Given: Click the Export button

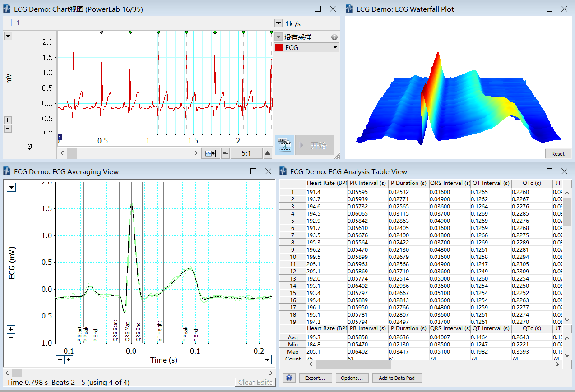Looking at the screenshot, I should pyautogui.click(x=315, y=378).
